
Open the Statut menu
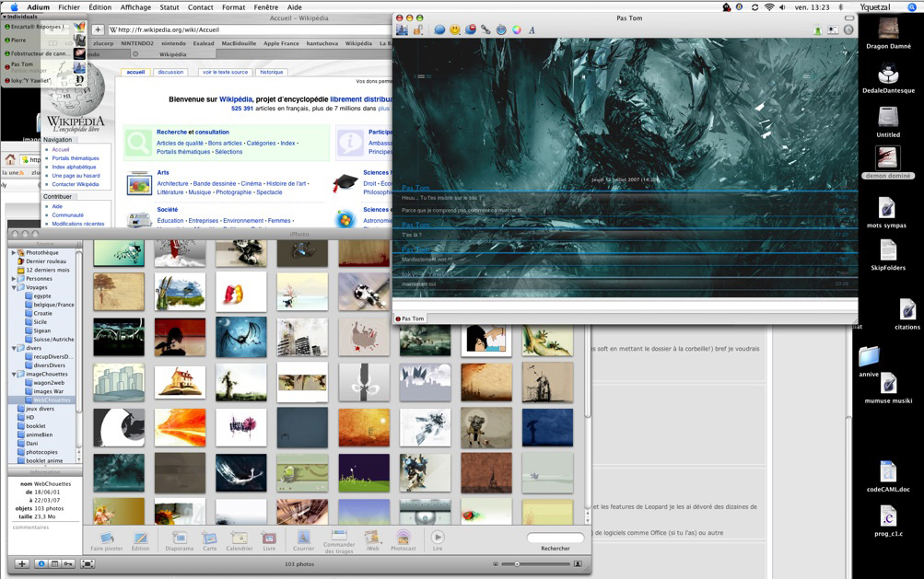pyautogui.click(x=170, y=7)
